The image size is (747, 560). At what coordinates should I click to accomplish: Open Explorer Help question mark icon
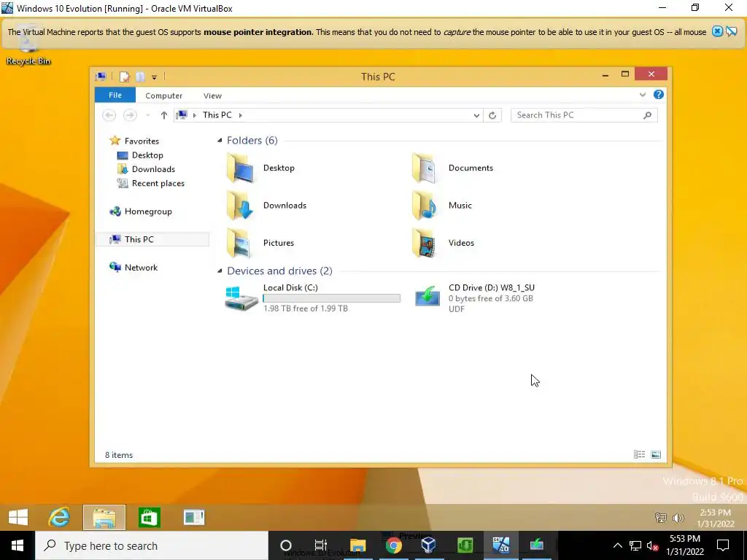[x=659, y=95]
